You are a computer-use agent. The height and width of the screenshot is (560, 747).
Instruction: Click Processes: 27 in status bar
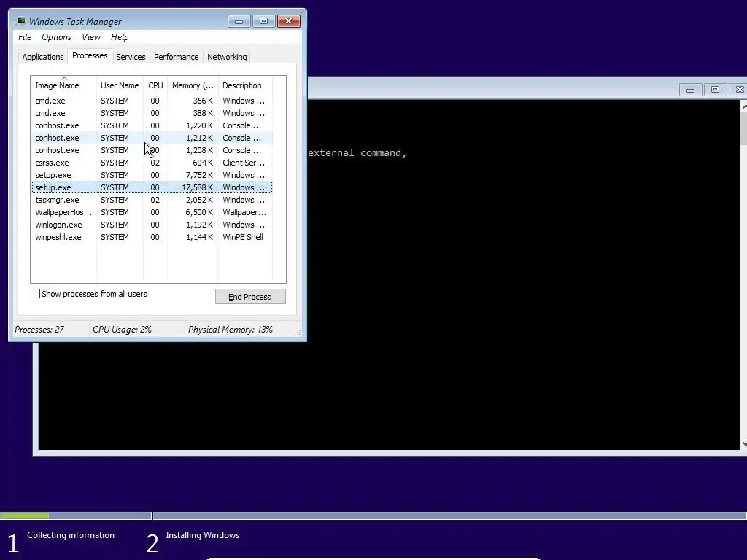point(39,330)
